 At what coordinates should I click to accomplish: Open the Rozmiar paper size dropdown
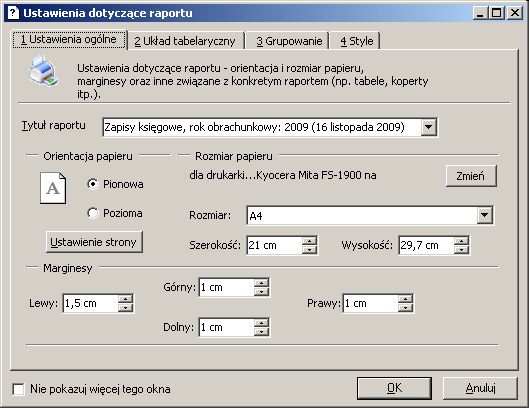tap(485, 215)
